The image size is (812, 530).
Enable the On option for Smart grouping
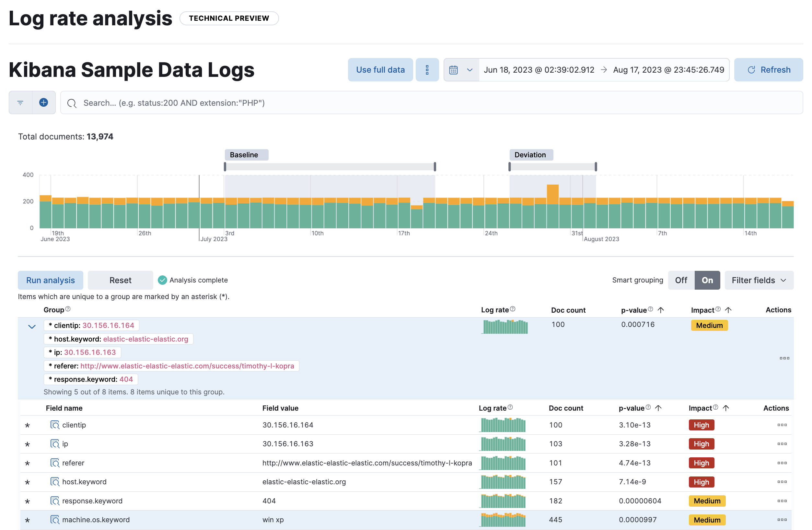[707, 280]
